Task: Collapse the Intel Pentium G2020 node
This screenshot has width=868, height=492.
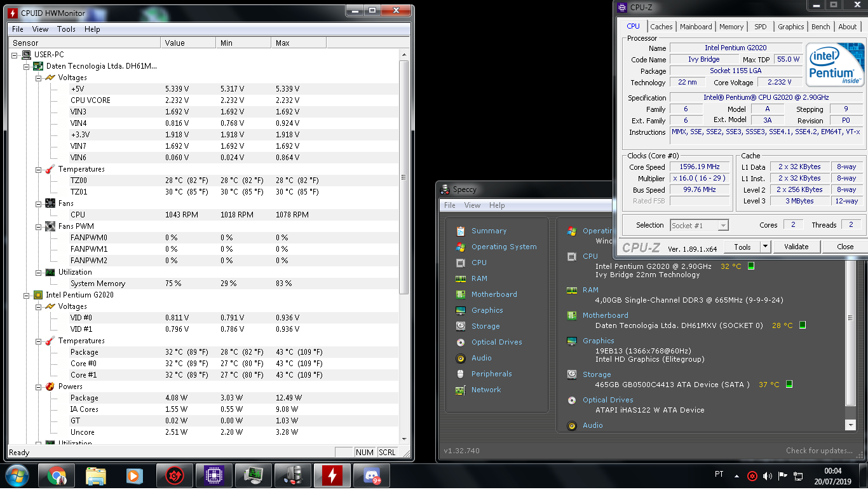Action: (26, 295)
